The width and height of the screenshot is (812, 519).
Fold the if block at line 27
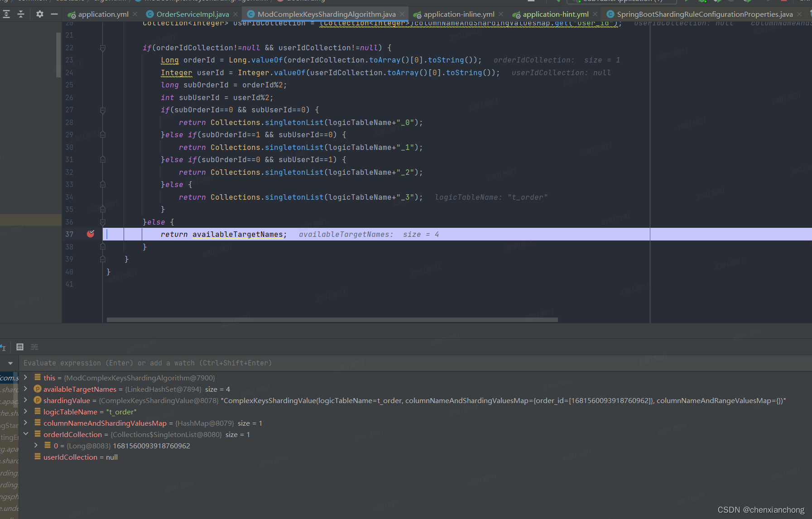[103, 110]
